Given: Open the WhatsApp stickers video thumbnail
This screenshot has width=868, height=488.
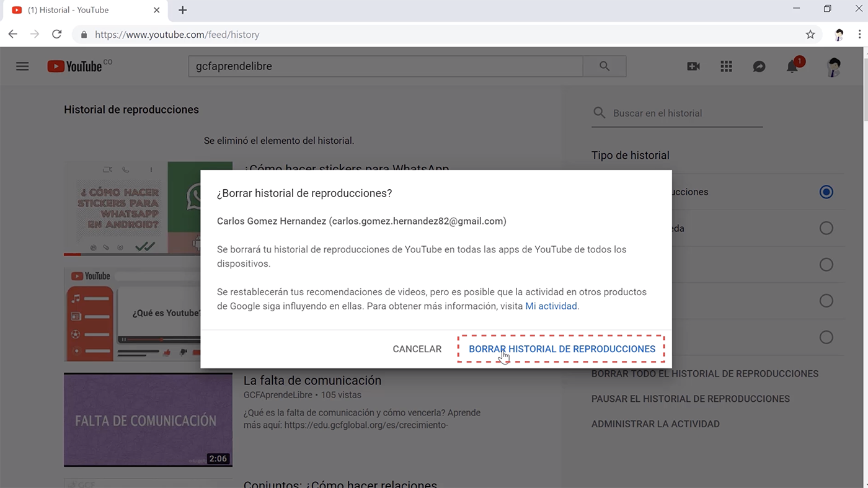Looking at the screenshot, I should click(x=132, y=209).
